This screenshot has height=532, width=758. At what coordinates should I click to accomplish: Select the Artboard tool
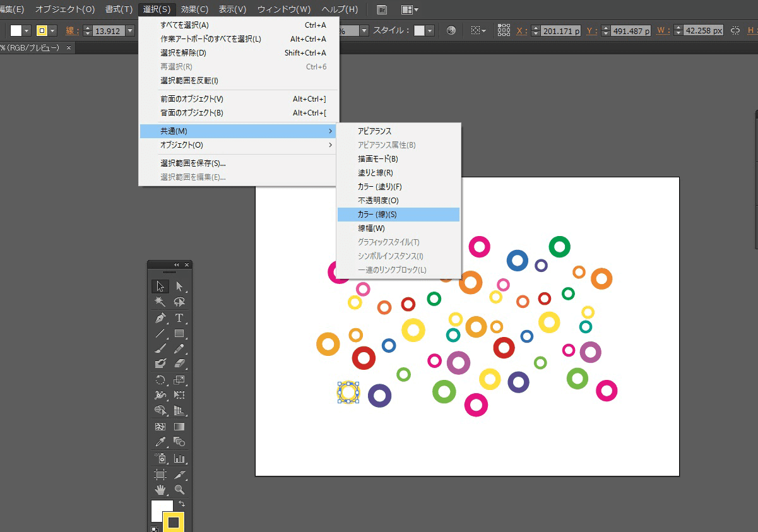pyautogui.click(x=160, y=474)
